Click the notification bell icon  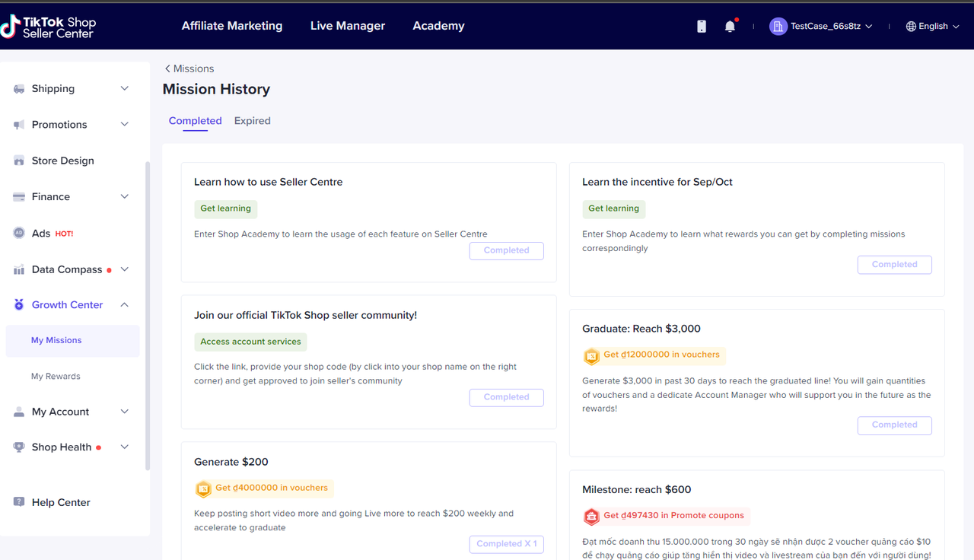click(x=730, y=27)
